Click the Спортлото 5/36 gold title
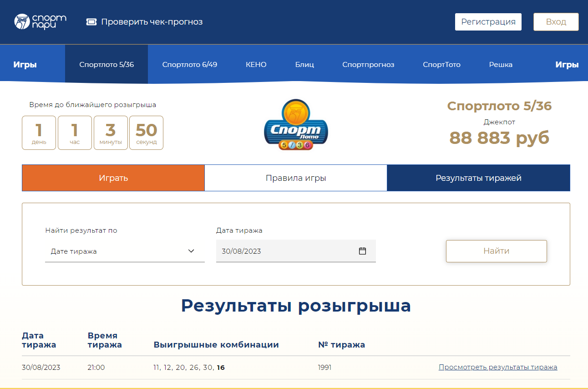This screenshot has width=588, height=389. click(499, 106)
